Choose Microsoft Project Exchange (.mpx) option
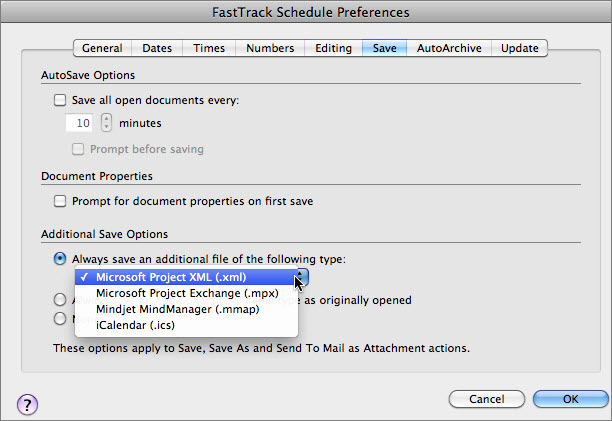 click(186, 293)
